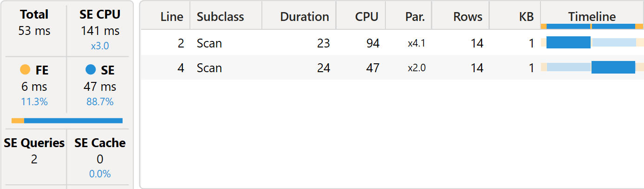Click the dark blue timeline bar in line 2 row
Screen dimensions: 644x189
(568, 43)
